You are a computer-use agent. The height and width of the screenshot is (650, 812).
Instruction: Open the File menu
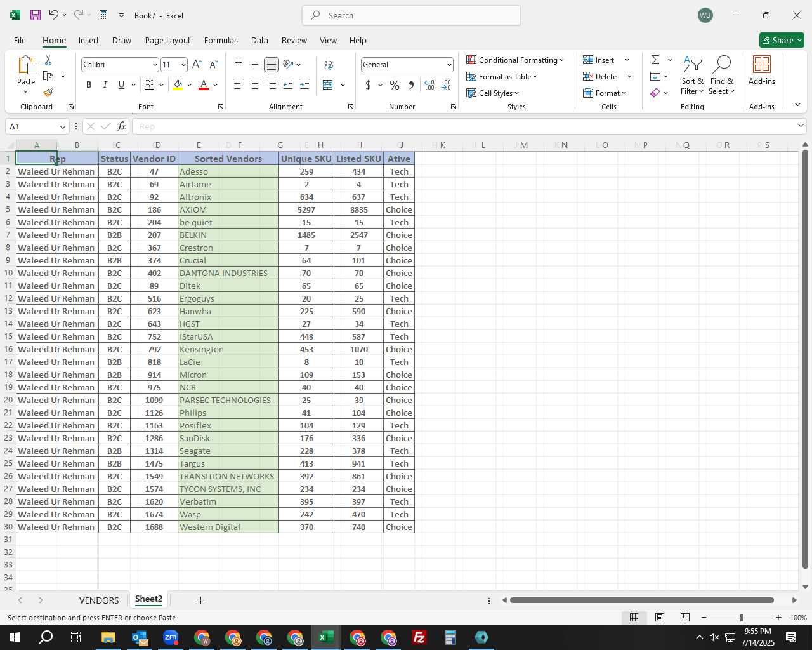click(x=20, y=40)
